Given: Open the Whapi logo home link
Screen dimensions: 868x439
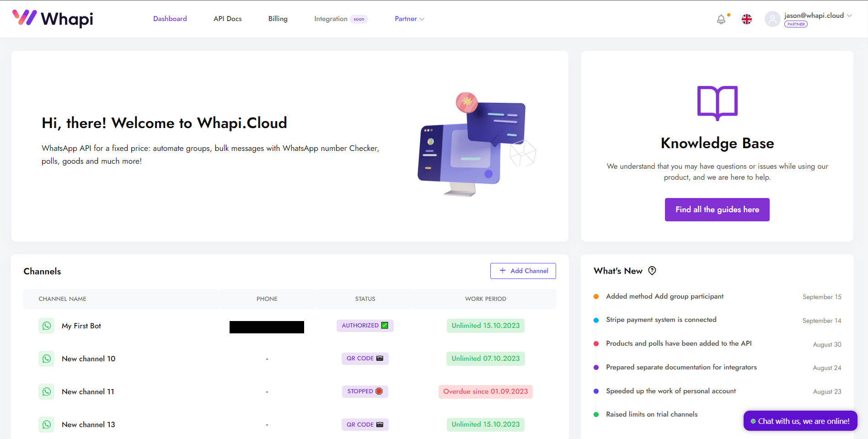Looking at the screenshot, I should [x=53, y=18].
